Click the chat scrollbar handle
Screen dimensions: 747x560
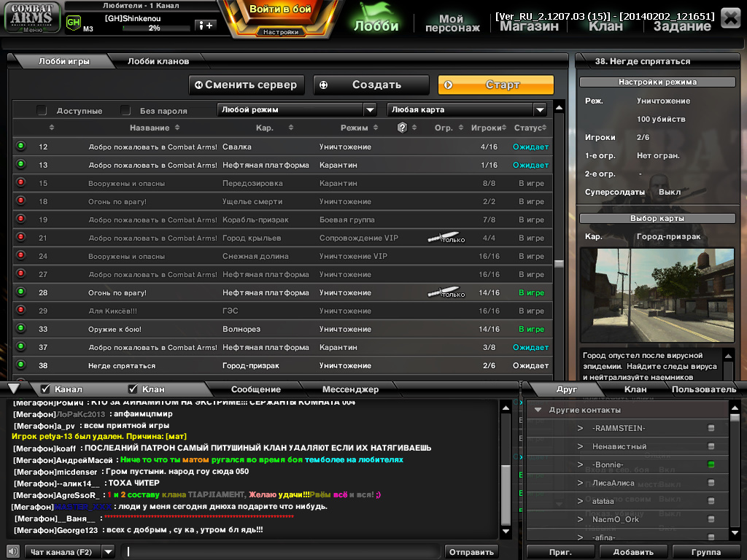[x=506, y=495]
